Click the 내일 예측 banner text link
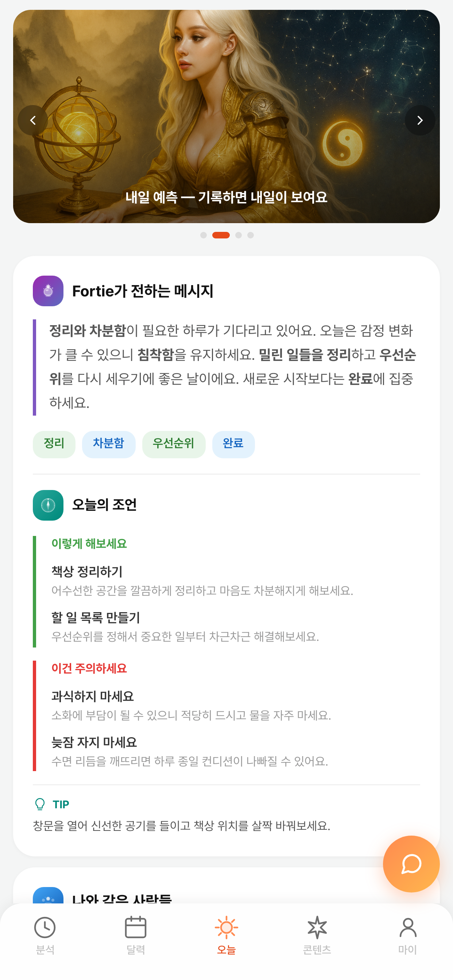 tap(226, 198)
